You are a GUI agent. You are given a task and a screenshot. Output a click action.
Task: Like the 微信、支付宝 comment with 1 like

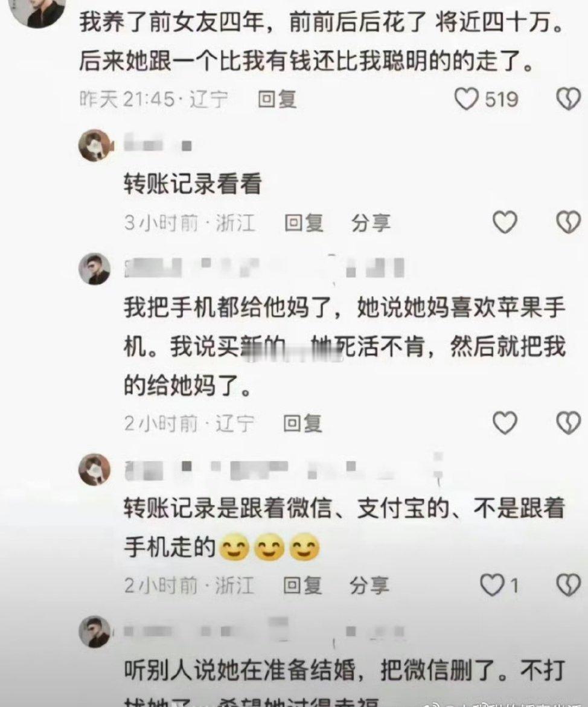(491, 585)
